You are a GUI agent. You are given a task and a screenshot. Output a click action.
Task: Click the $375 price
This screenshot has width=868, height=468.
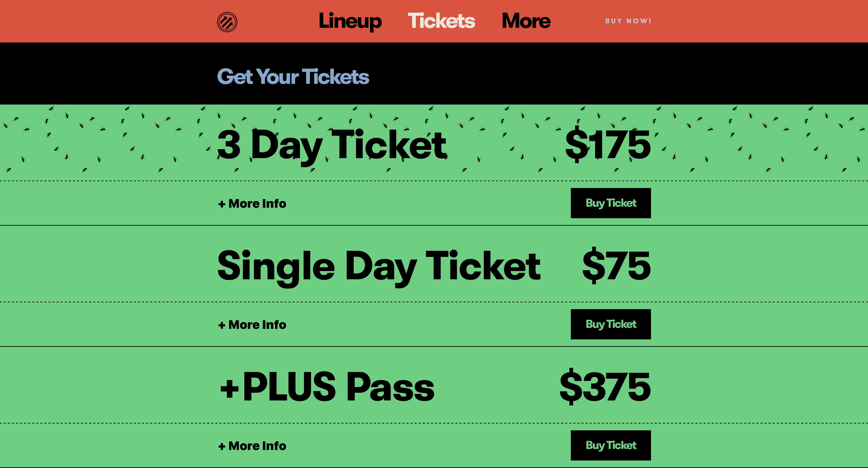tap(605, 387)
